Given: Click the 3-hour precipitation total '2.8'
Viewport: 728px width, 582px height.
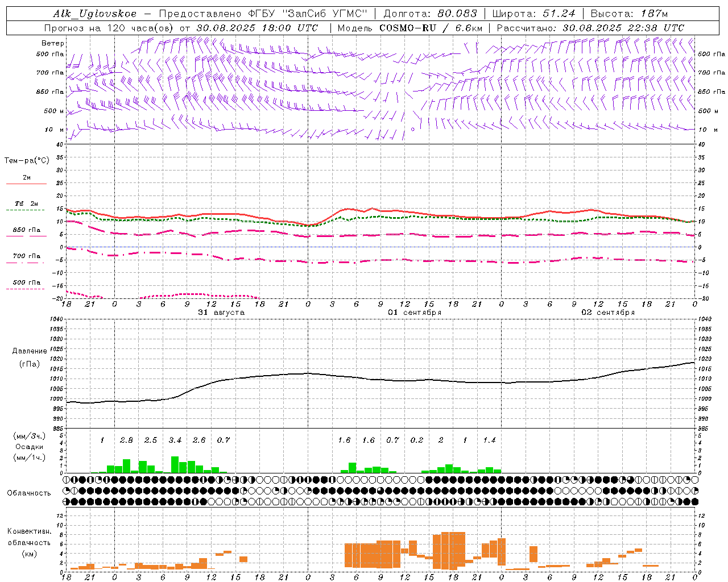Looking at the screenshot, I should (126, 440).
